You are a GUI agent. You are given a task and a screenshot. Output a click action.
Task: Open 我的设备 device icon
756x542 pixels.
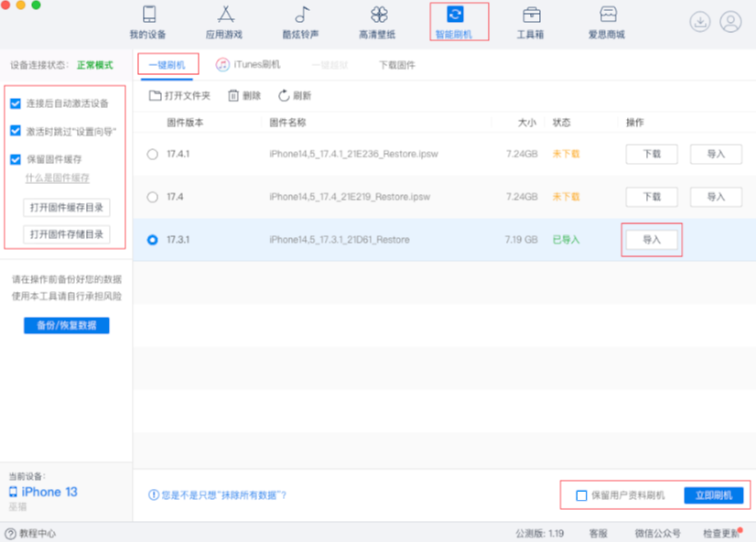point(149,16)
